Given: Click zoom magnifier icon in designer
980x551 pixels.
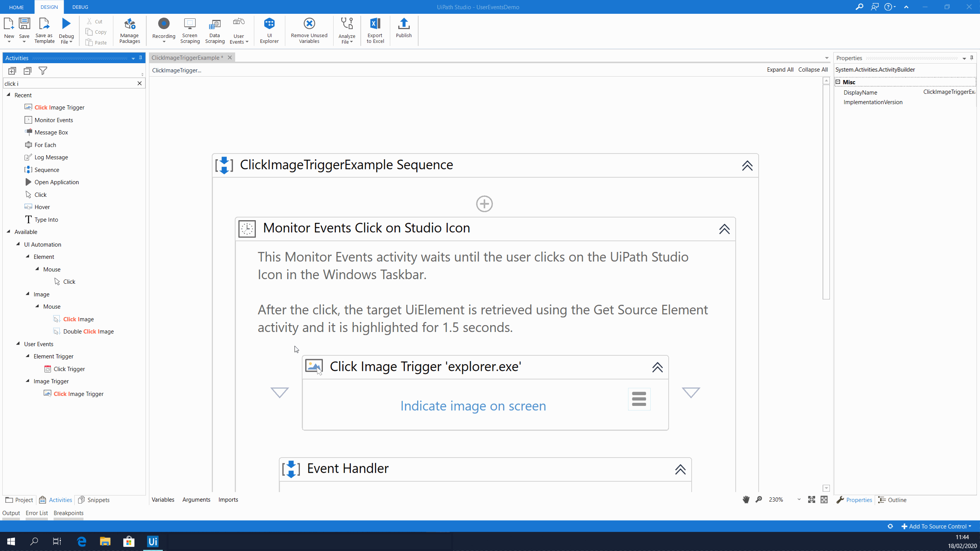Looking at the screenshot, I should 758,499.
